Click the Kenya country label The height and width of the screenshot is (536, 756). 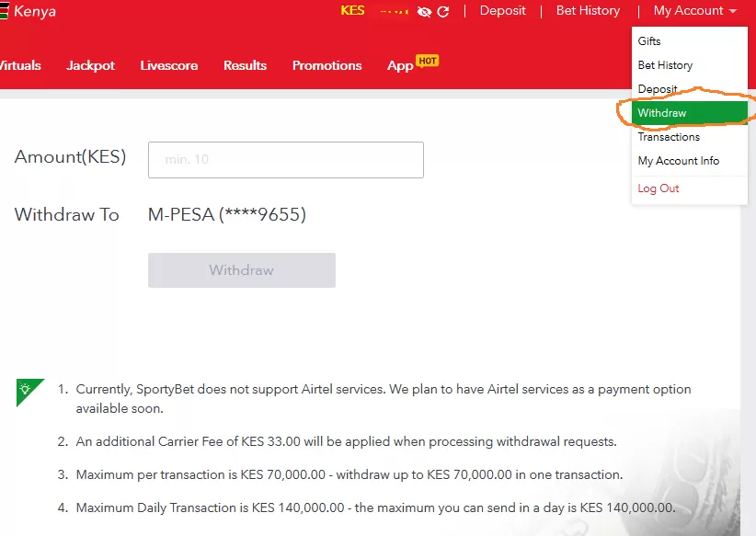[x=35, y=11]
